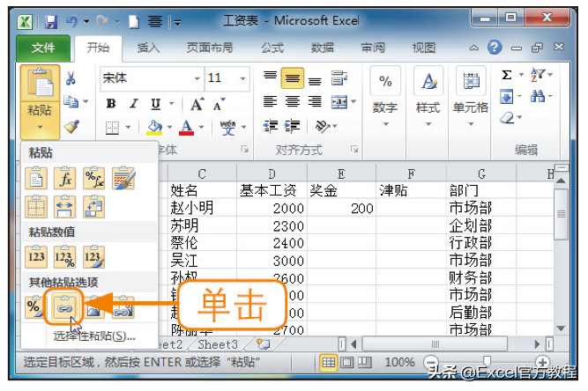Click the Undo arrow icon
588x391 pixels.
71,21
